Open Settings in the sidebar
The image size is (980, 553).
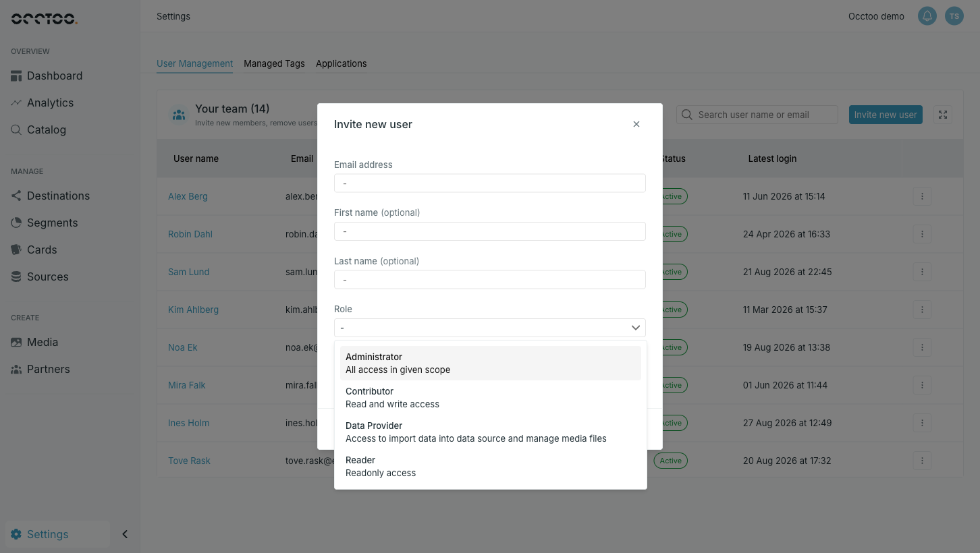tap(57, 534)
